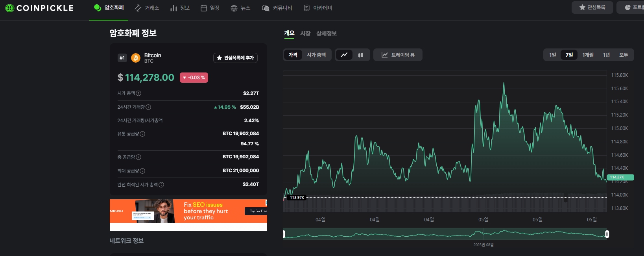
Task: Click info icon next to 시가 총액
Action: point(138,93)
